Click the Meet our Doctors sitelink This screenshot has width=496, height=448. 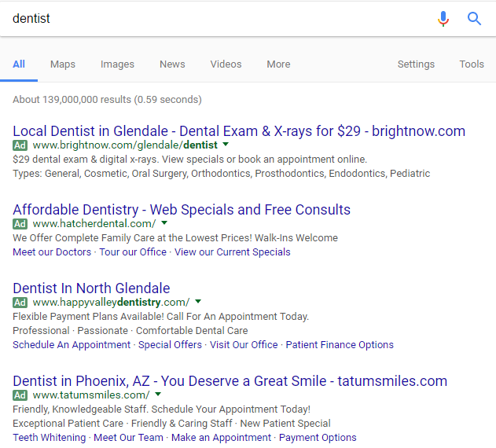[52, 252]
